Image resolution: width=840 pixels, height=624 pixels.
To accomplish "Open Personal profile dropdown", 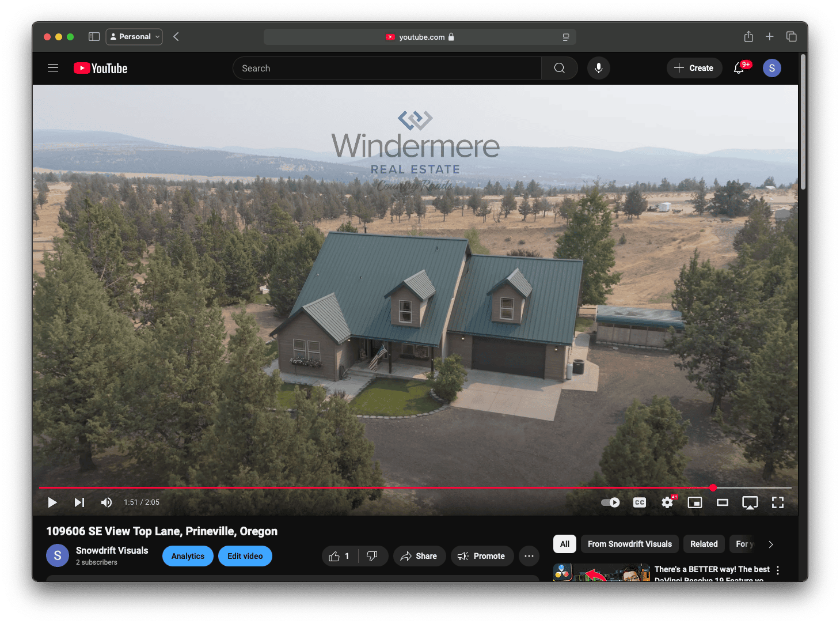I will 134,36.
